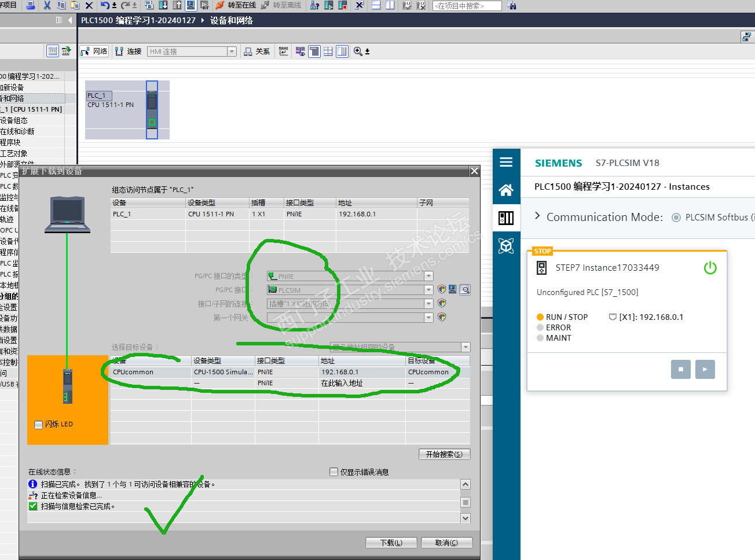
Task: Click the shield icon next to PG/PC 接口
Action: tap(442, 289)
